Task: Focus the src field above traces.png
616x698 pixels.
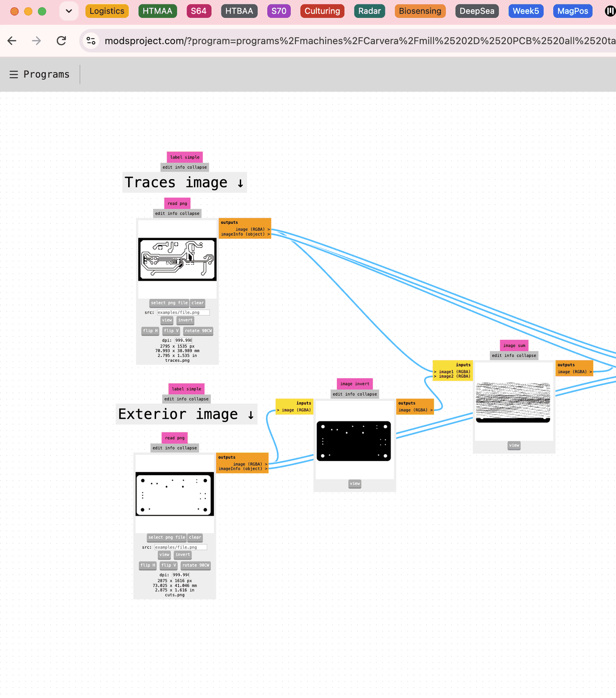Action: [183, 312]
